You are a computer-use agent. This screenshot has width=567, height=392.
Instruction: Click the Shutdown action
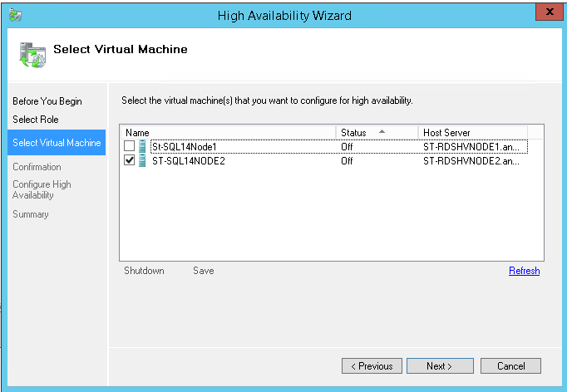(x=144, y=271)
